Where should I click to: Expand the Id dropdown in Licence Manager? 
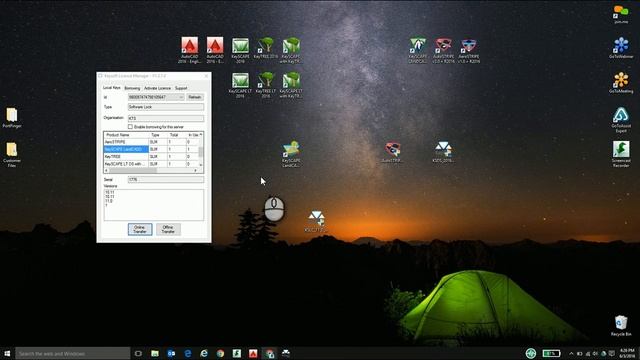coord(181,97)
